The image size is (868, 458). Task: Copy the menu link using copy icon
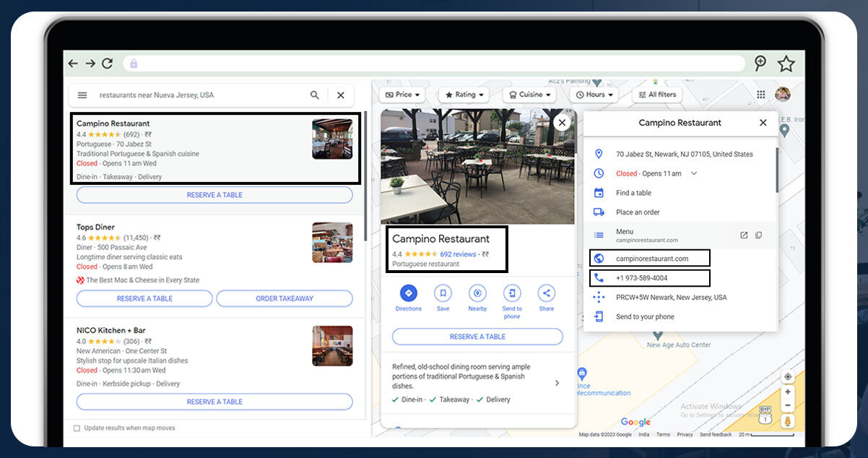(x=759, y=236)
